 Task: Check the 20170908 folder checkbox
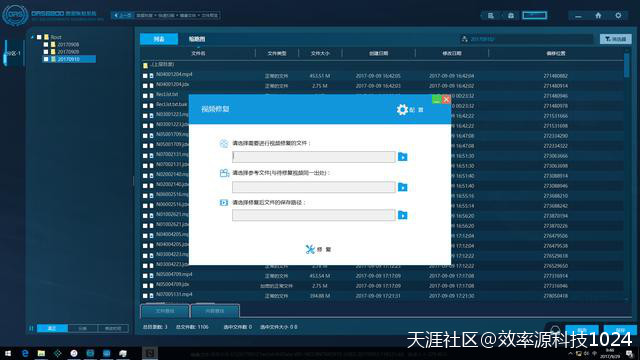[x=46, y=44]
